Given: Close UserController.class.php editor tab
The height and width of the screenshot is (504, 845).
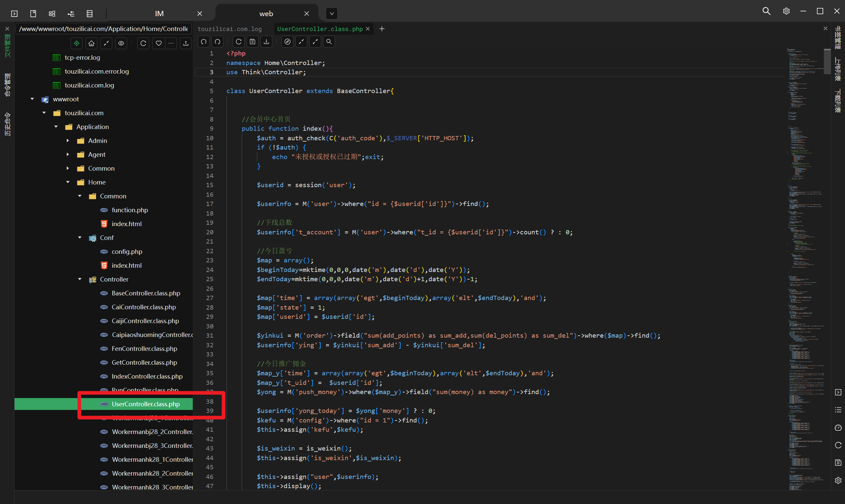Looking at the screenshot, I should pos(367,29).
